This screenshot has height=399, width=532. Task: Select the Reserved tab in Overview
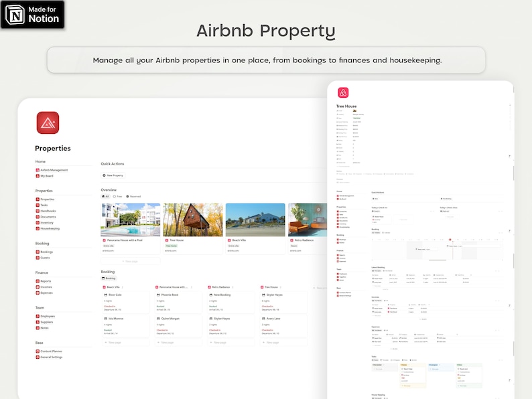pyautogui.click(x=133, y=196)
